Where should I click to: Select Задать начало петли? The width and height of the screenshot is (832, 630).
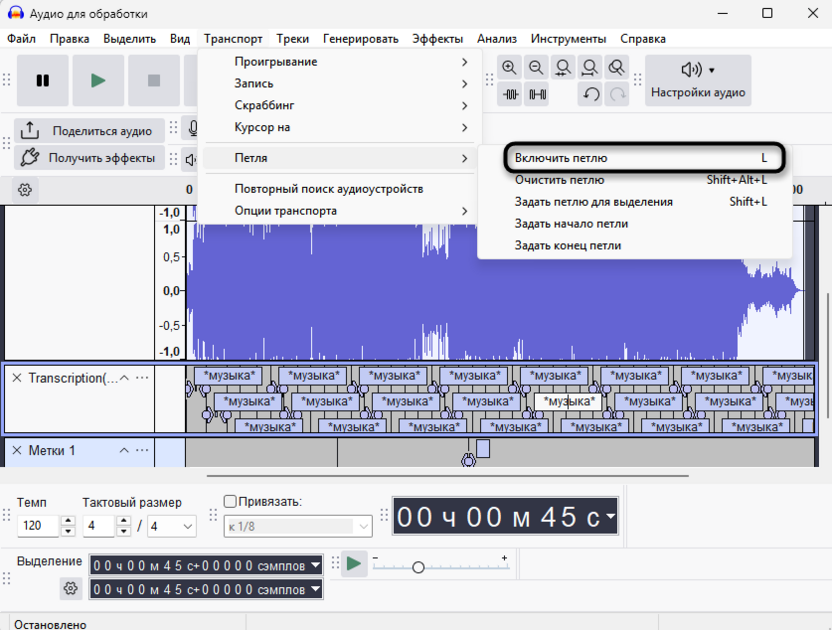640,223
